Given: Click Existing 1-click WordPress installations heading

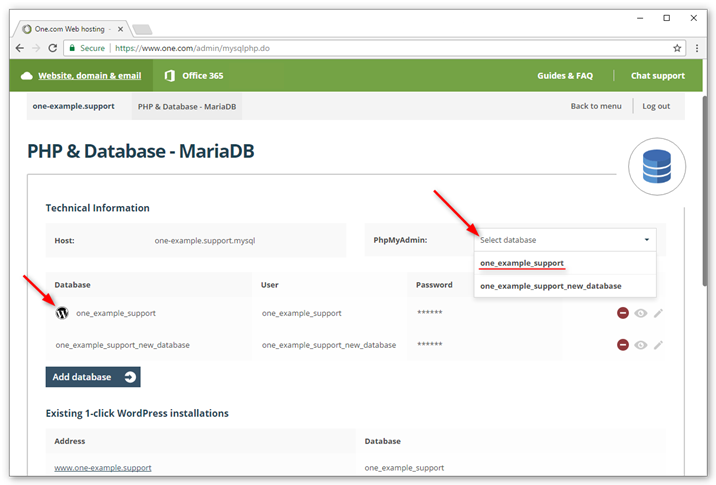Looking at the screenshot, I should (137, 413).
